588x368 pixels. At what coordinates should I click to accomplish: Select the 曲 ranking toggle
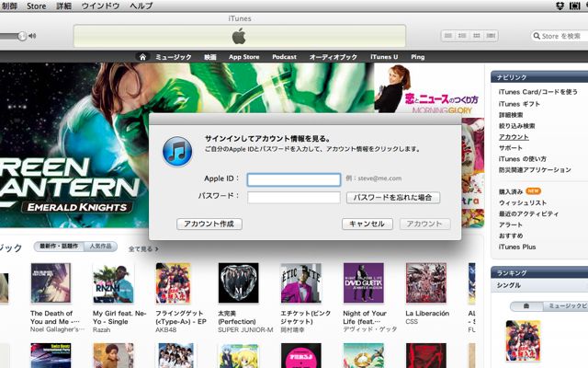[526, 306]
